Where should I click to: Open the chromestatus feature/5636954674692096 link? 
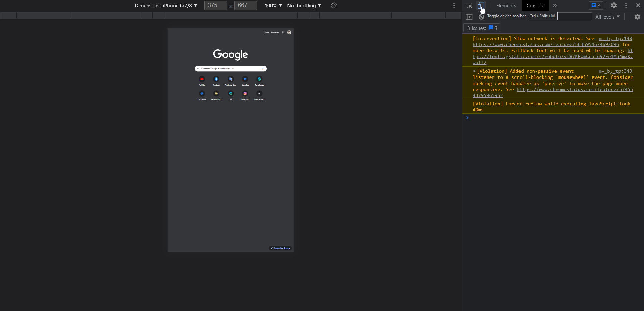point(546,44)
